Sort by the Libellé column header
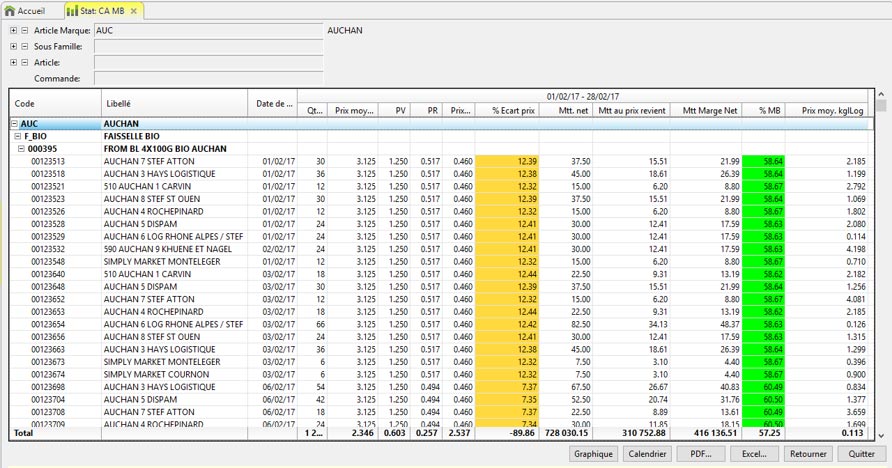This screenshot has height=468, width=892. 174,103
